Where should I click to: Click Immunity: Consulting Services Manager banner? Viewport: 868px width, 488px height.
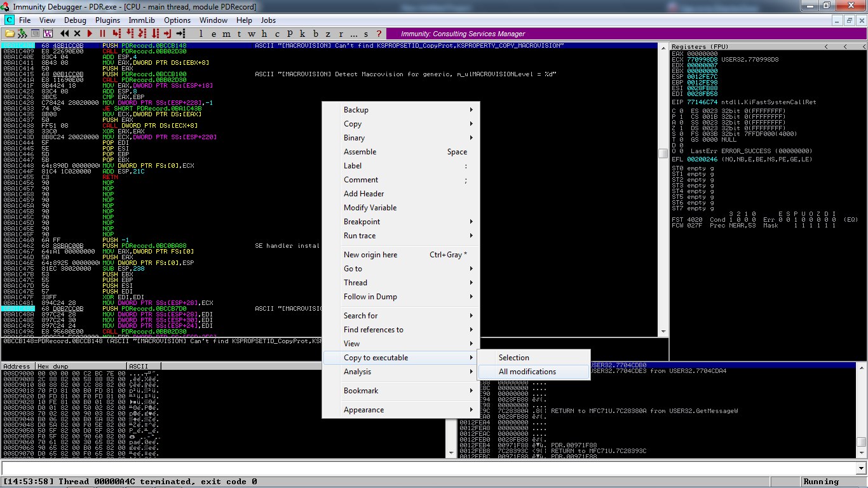tap(463, 34)
